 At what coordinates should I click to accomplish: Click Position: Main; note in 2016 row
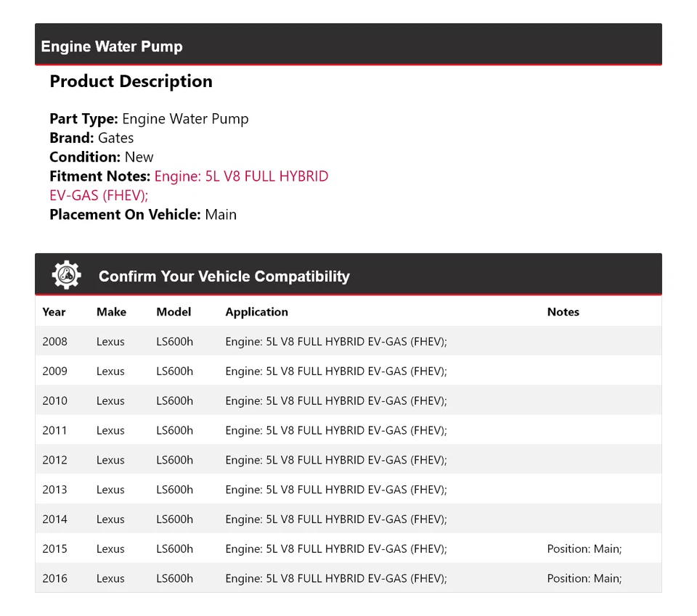pos(584,578)
